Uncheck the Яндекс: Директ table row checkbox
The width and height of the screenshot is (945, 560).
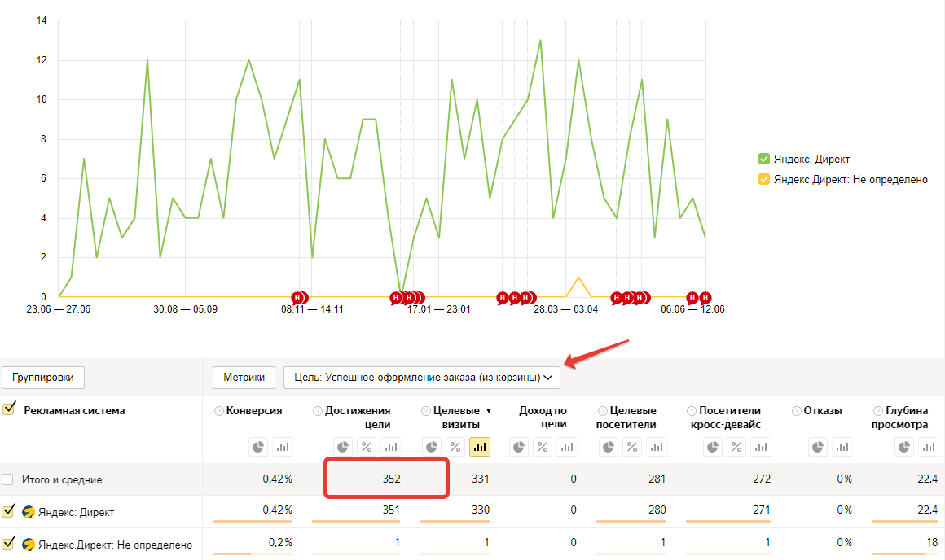8,511
